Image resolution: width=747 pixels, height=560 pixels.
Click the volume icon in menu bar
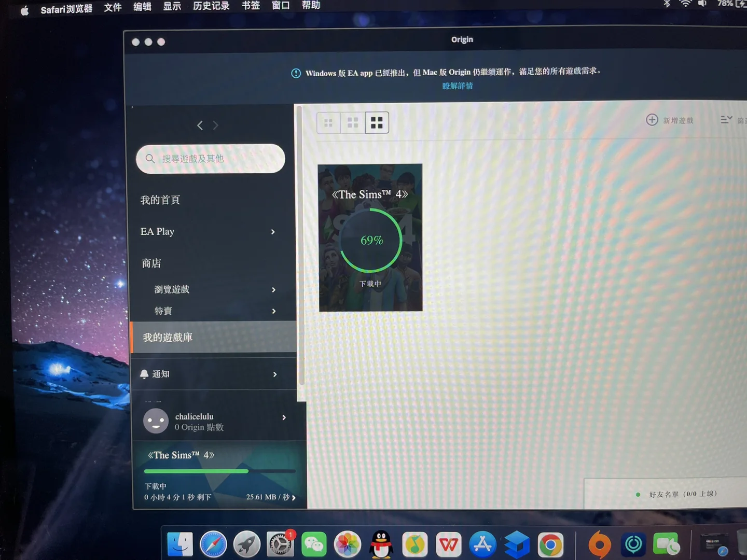tap(702, 4)
